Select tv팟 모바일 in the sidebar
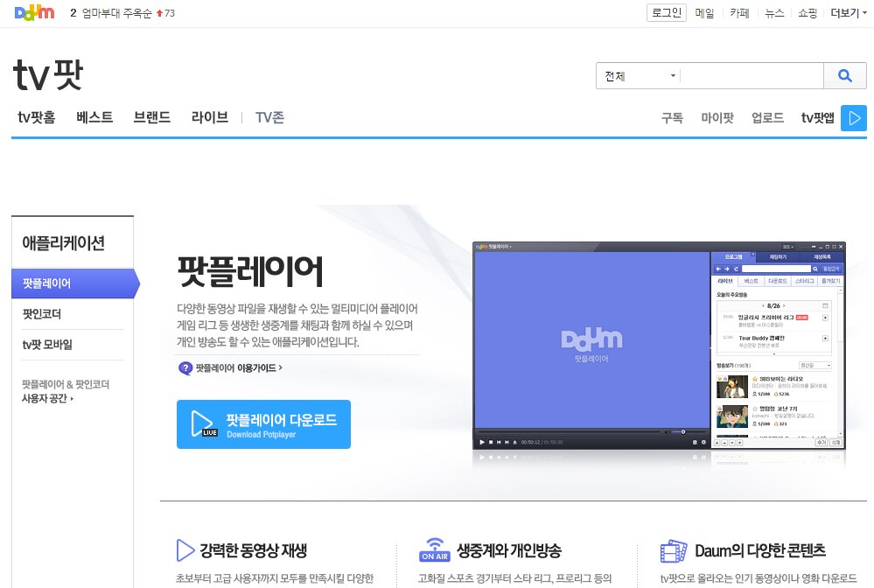The image size is (874, 588). (47, 345)
